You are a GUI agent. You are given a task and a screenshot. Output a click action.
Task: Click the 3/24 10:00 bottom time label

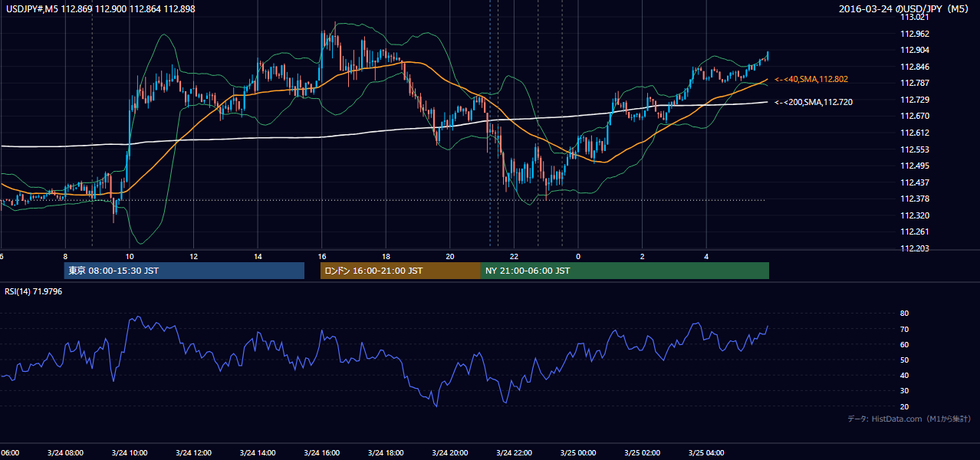(x=130, y=453)
